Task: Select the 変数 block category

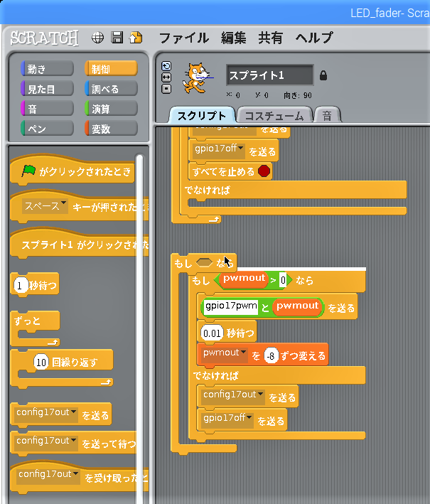Action: [111, 129]
